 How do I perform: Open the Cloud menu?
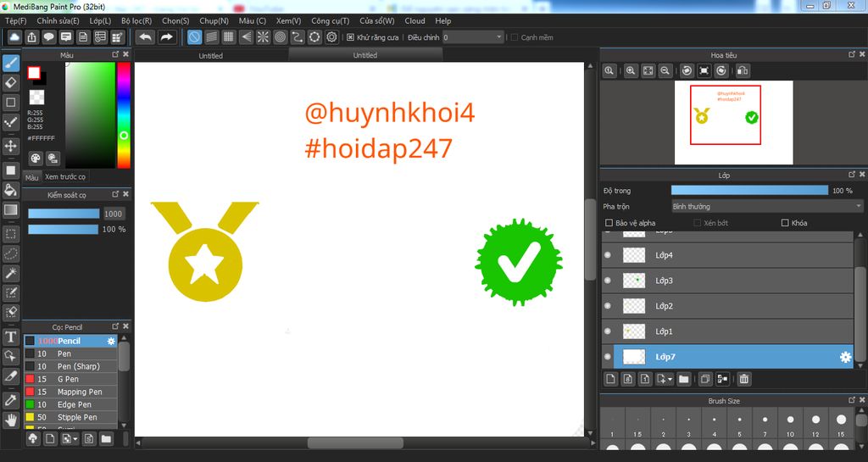click(415, 20)
